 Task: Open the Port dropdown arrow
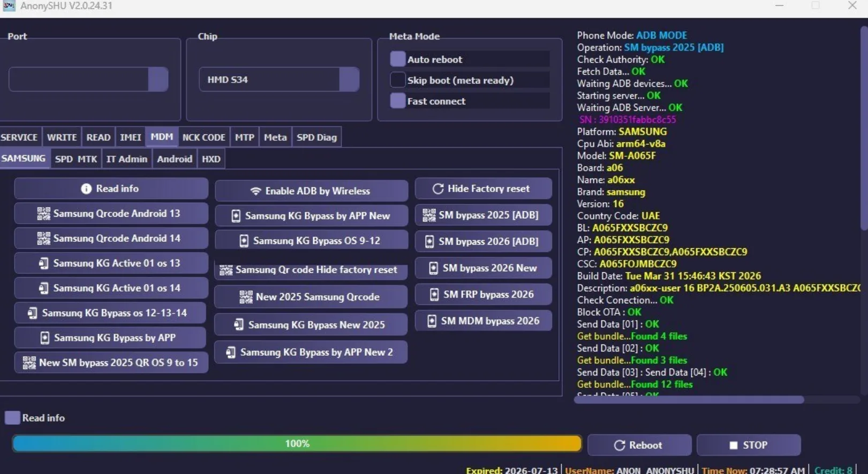[158, 79]
